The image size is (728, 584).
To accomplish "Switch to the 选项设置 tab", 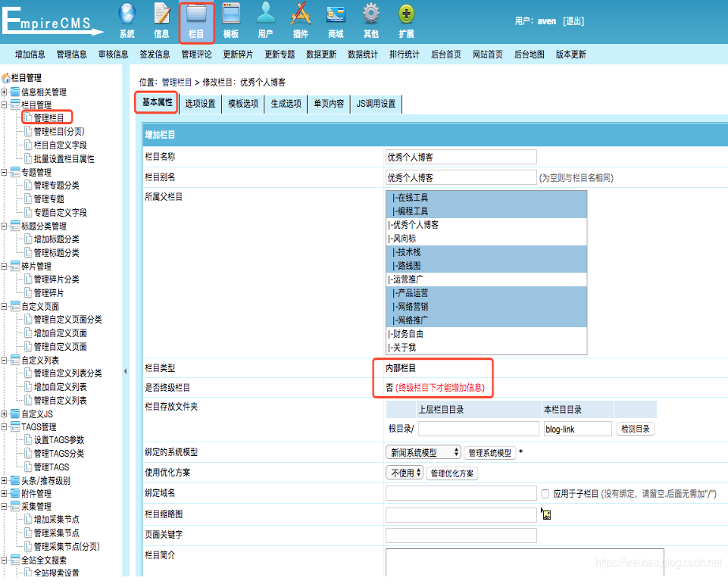I will tap(200, 104).
